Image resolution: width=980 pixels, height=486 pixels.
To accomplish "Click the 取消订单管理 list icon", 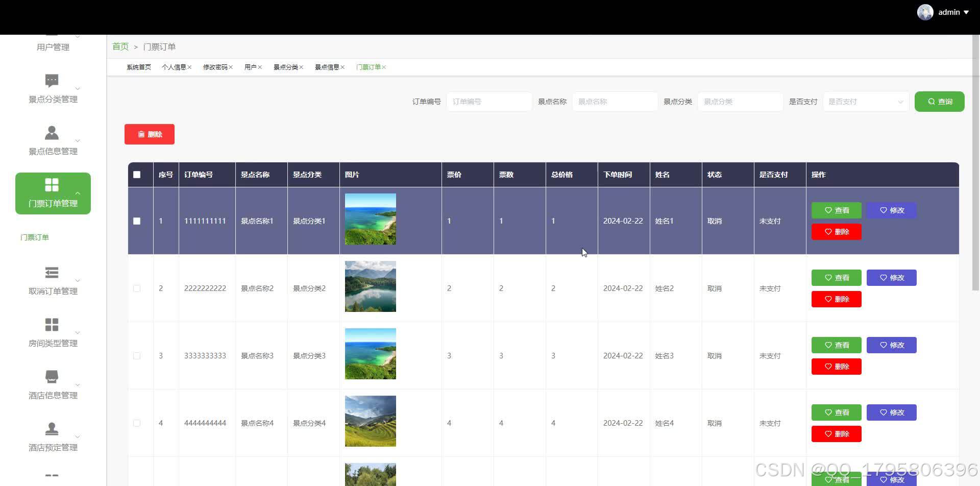I will 52,273.
